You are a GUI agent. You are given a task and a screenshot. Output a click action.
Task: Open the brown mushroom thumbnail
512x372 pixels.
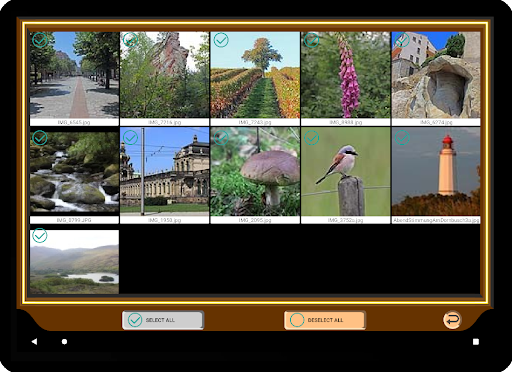255,172
